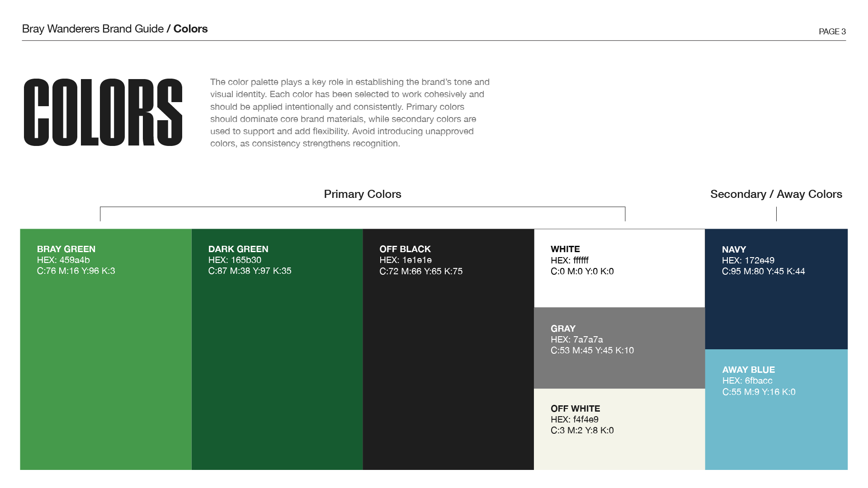This screenshot has height=488, width=868.
Task: Choose the Gray swatch block
Action: click(x=619, y=348)
